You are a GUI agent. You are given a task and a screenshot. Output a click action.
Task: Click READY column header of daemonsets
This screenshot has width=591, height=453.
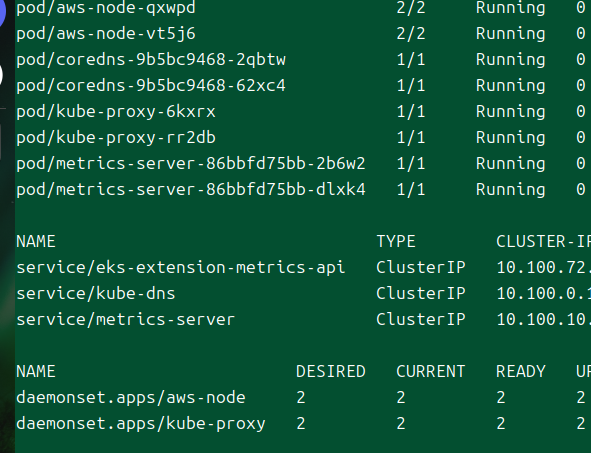click(521, 372)
